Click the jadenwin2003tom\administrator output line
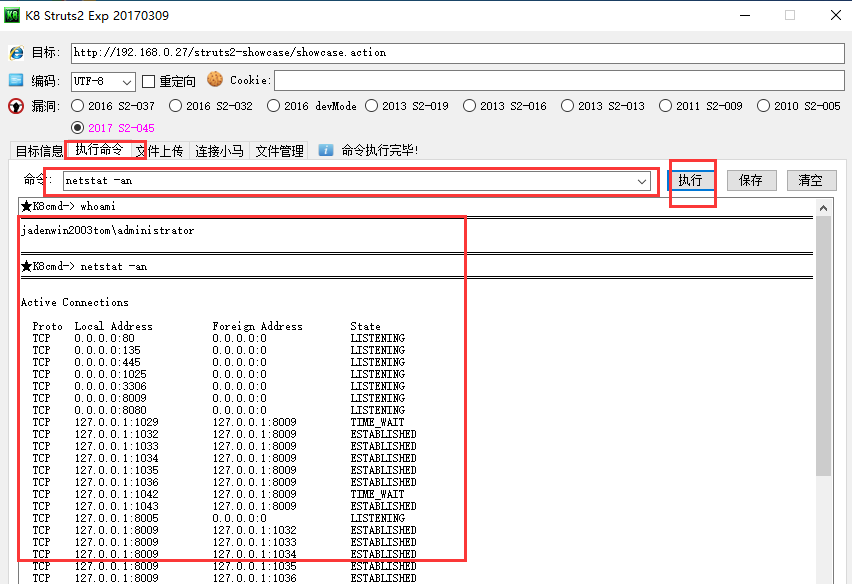 108,230
